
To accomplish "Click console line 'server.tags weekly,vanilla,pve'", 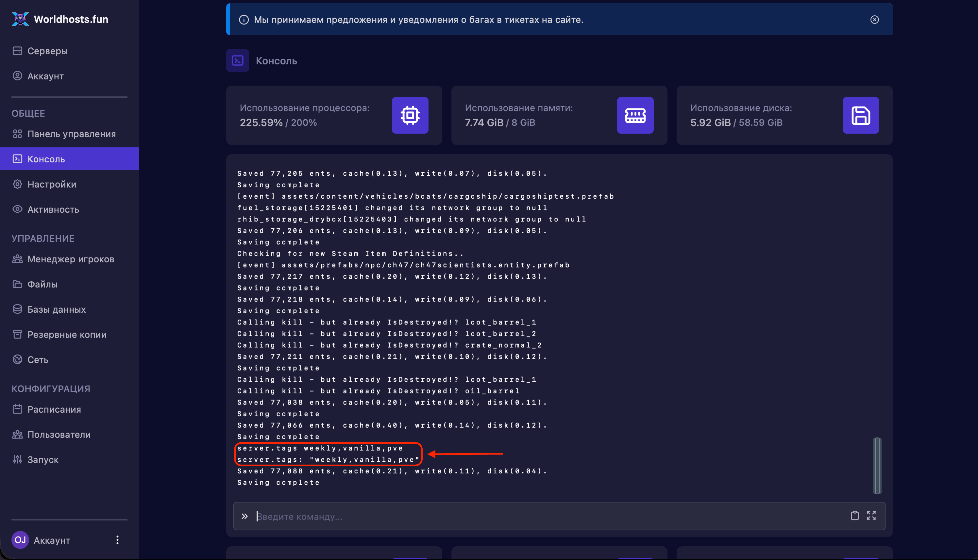I will (320, 448).
